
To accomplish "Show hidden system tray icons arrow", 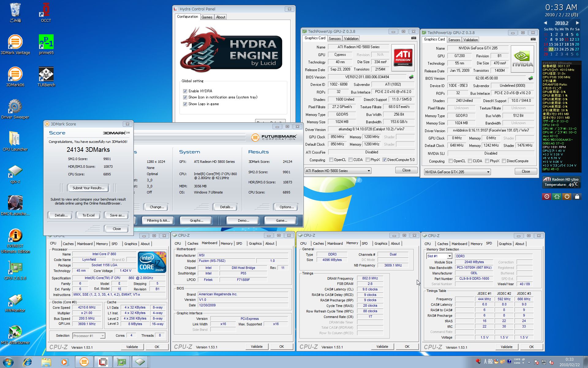I will click(x=529, y=362).
